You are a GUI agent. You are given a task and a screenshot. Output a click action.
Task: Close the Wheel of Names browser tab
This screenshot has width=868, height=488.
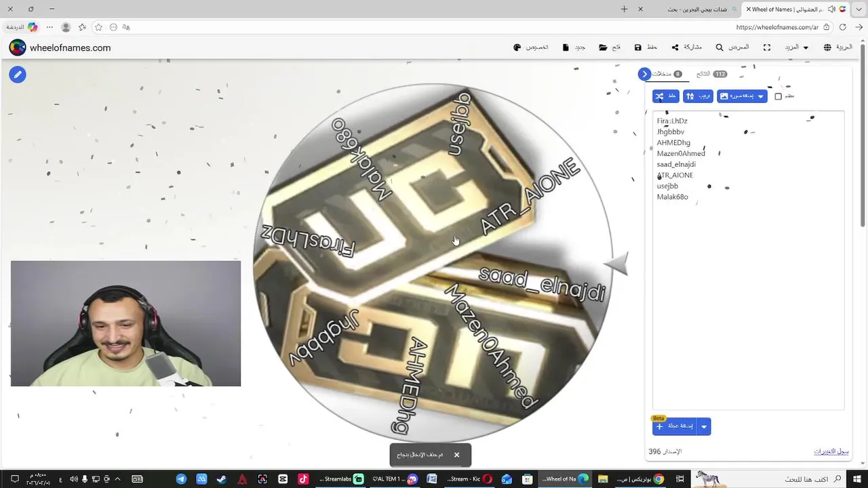pyautogui.click(x=748, y=9)
